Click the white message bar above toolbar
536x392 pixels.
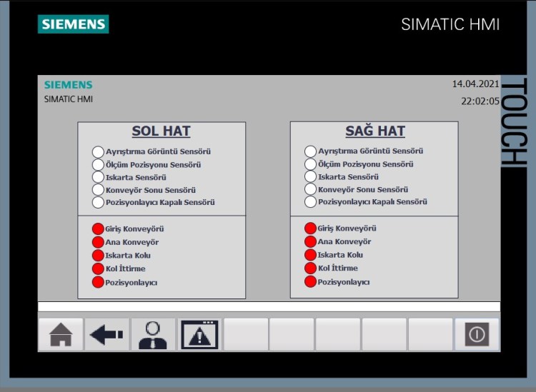[269, 306]
